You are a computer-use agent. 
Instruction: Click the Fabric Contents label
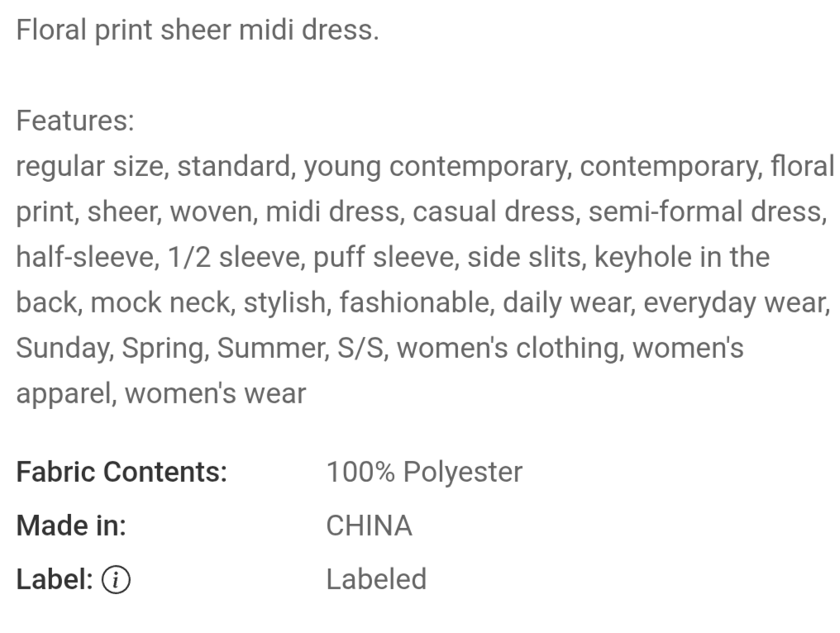[122, 473]
